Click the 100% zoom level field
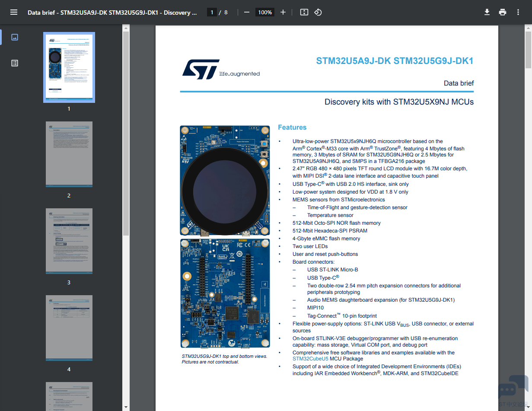This screenshot has width=532, height=411. coord(265,13)
